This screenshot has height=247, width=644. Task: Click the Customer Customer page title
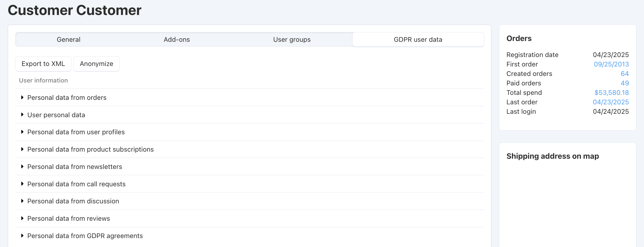tap(75, 10)
